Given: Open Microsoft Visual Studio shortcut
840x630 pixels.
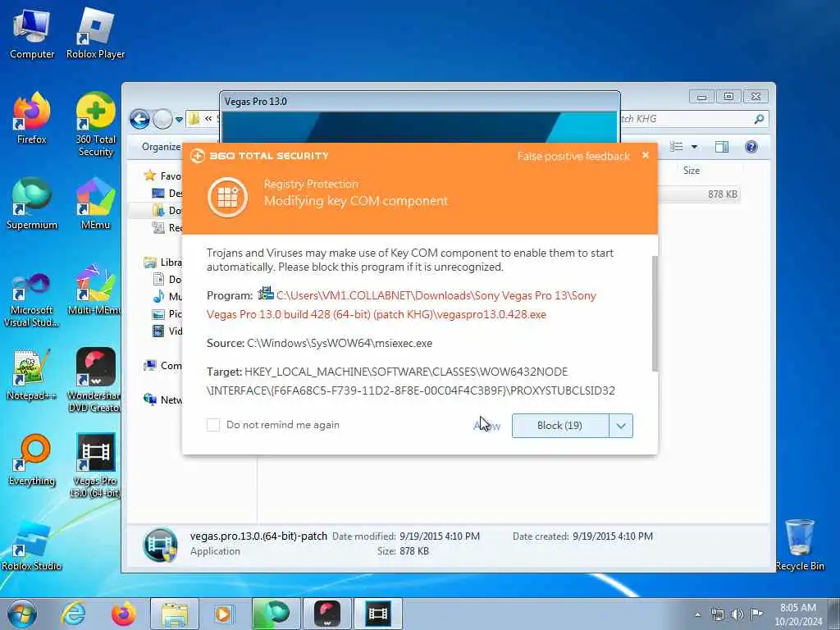Looking at the screenshot, I should coord(32,300).
